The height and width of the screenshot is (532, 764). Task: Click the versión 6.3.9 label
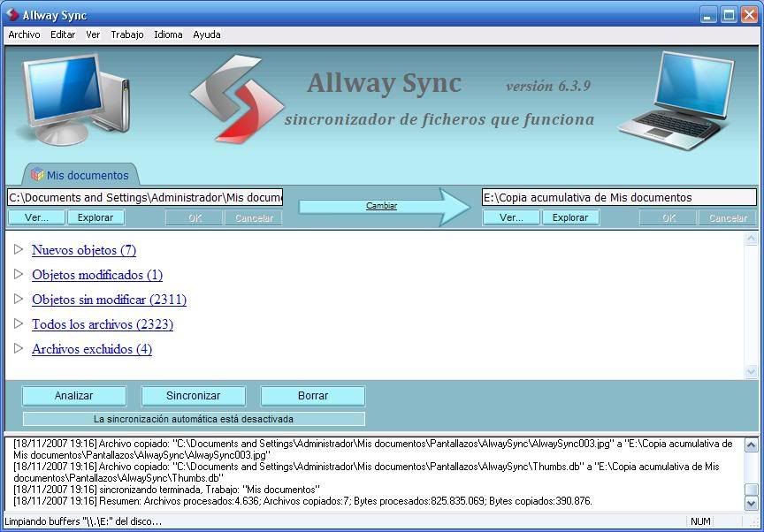point(548,87)
